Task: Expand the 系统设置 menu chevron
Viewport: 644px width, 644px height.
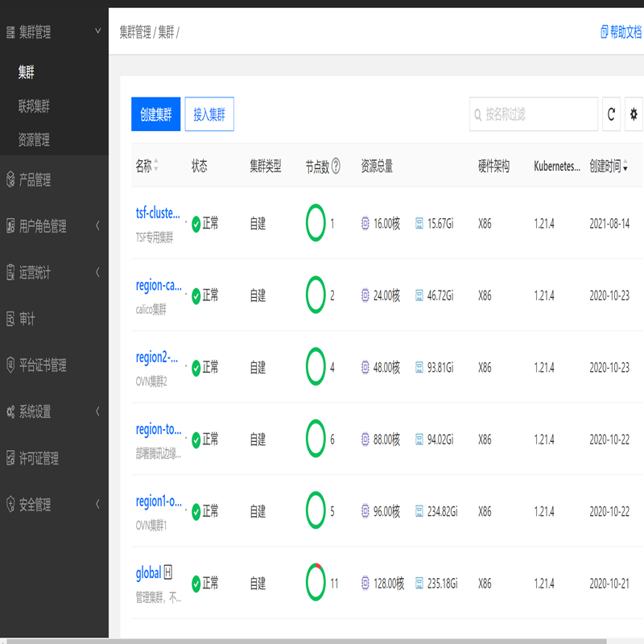Action: pos(97,411)
